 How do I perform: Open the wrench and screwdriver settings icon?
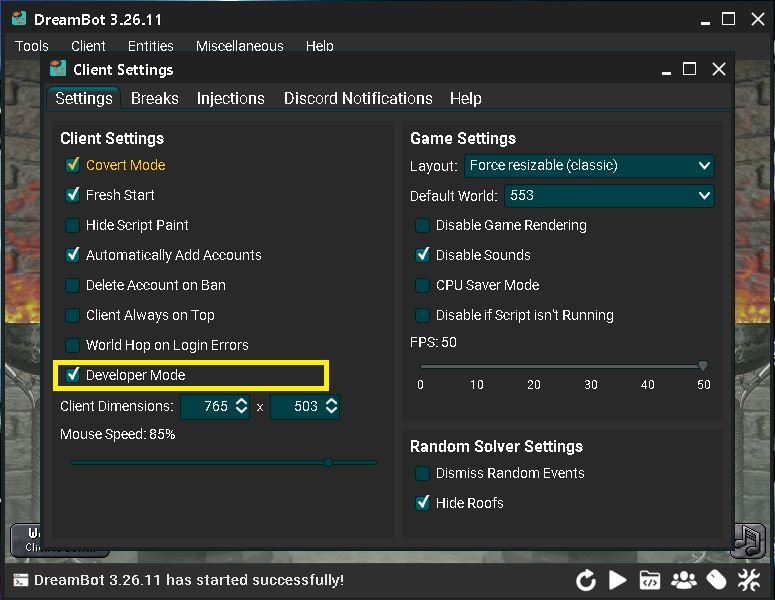pos(749,580)
